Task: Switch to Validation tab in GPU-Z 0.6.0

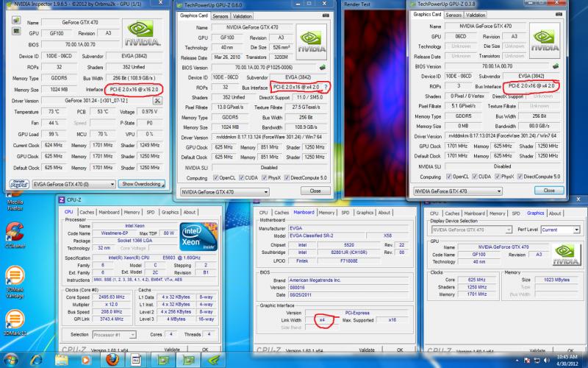Action: tap(242, 16)
